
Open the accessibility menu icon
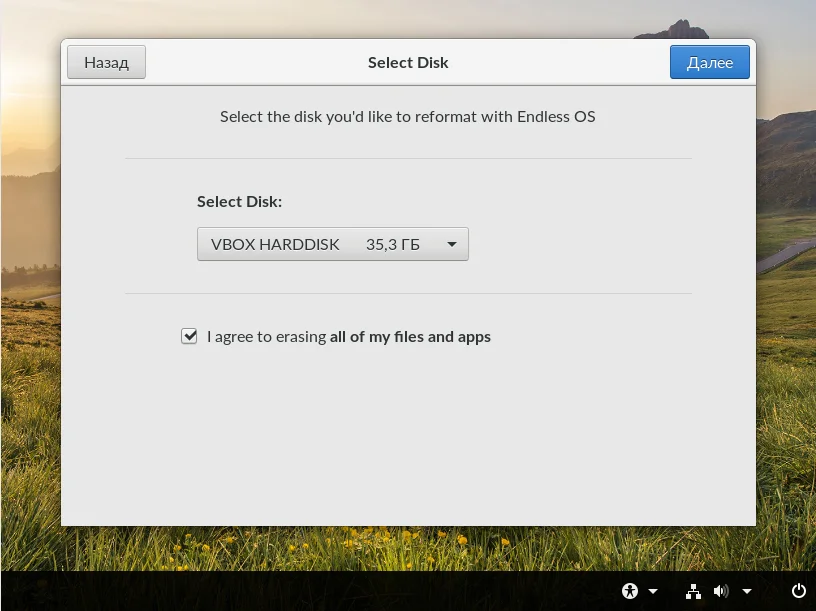click(630, 591)
